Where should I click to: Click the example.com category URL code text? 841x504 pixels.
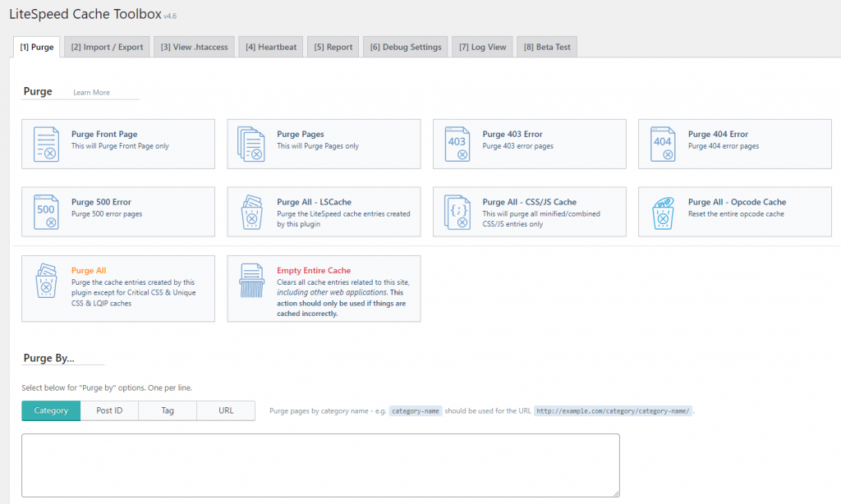click(x=613, y=411)
